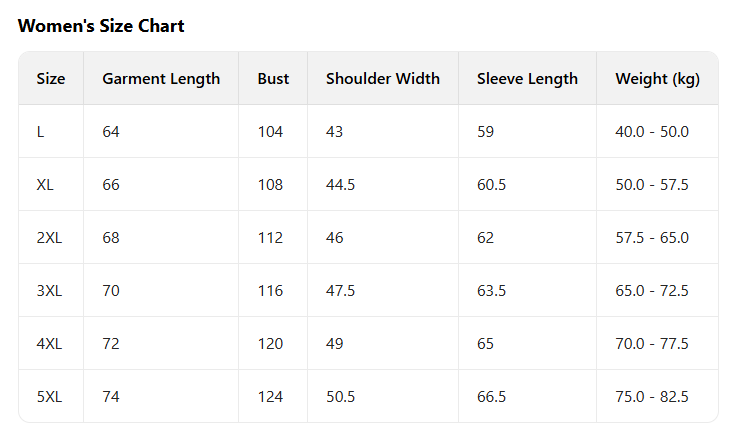This screenshot has height=436, width=744.
Task: Click the Women's Size Chart heading
Action: [x=101, y=26]
